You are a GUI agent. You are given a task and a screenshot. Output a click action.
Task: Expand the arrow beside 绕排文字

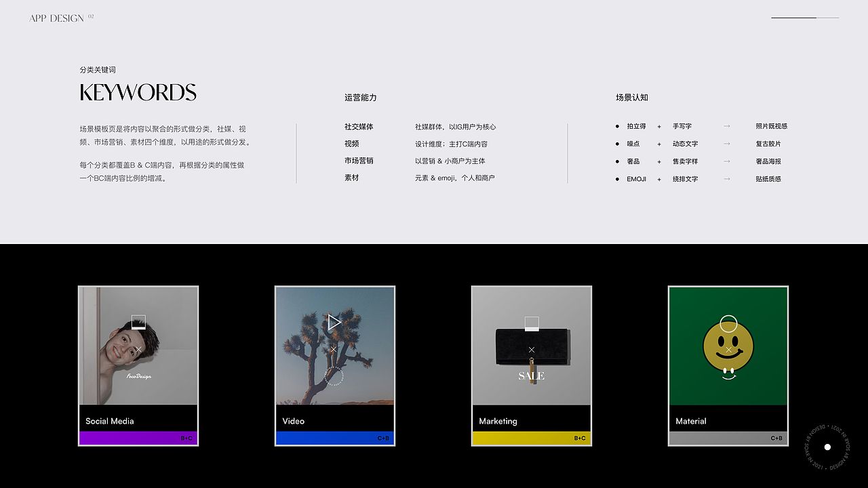click(x=728, y=179)
